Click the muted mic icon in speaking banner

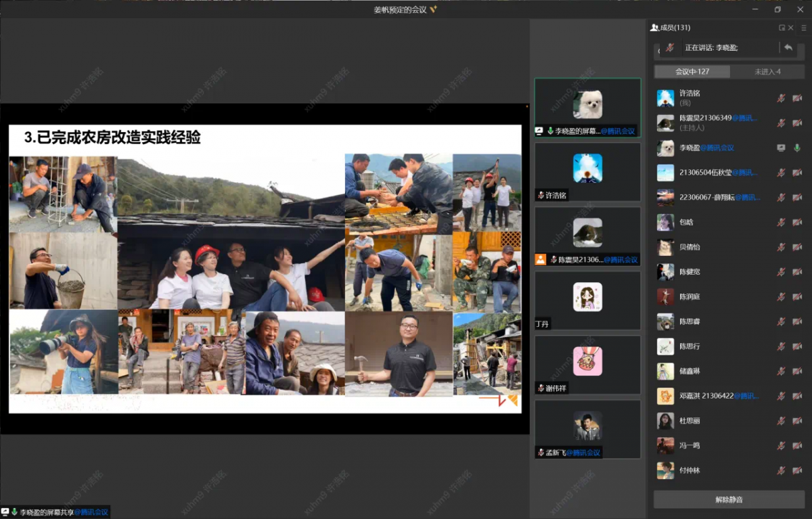pyautogui.click(x=670, y=47)
